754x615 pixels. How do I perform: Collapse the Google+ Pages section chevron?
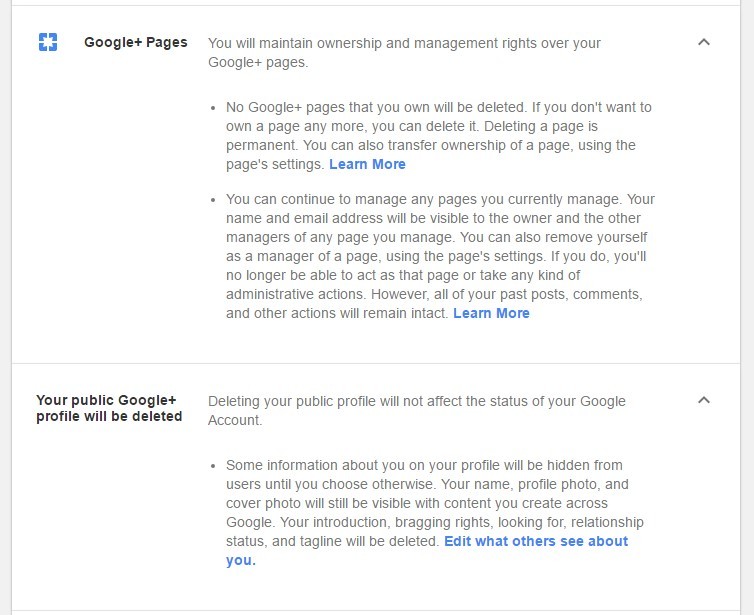pos(704,42)
